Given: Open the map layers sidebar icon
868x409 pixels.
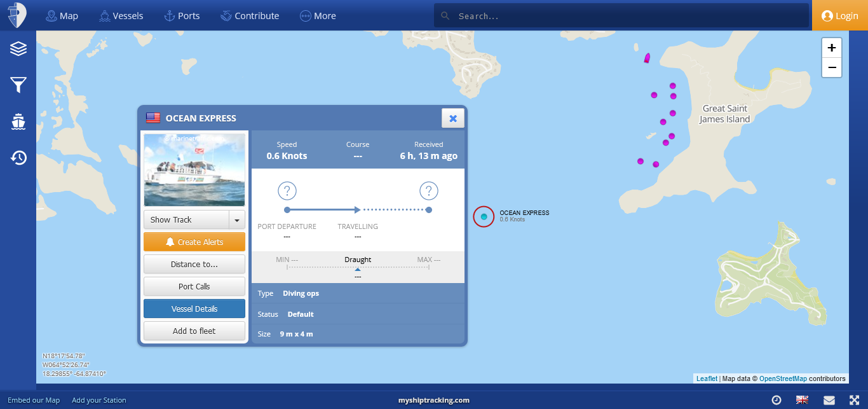Looking at the screenshot, I should coord(18,48).
